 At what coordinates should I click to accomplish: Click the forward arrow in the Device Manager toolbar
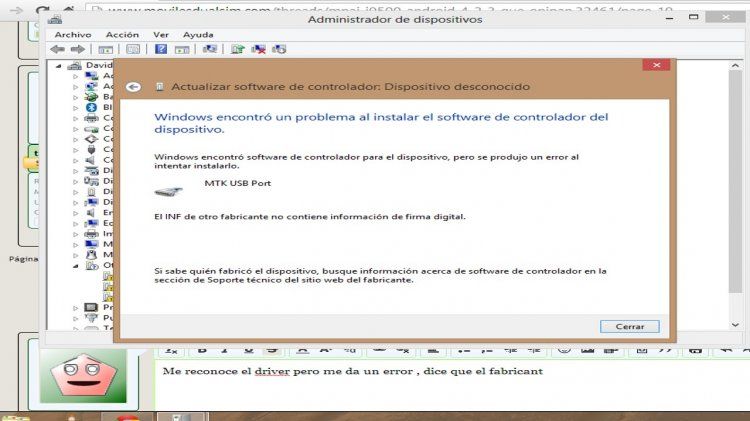click(x=77, y=49)
